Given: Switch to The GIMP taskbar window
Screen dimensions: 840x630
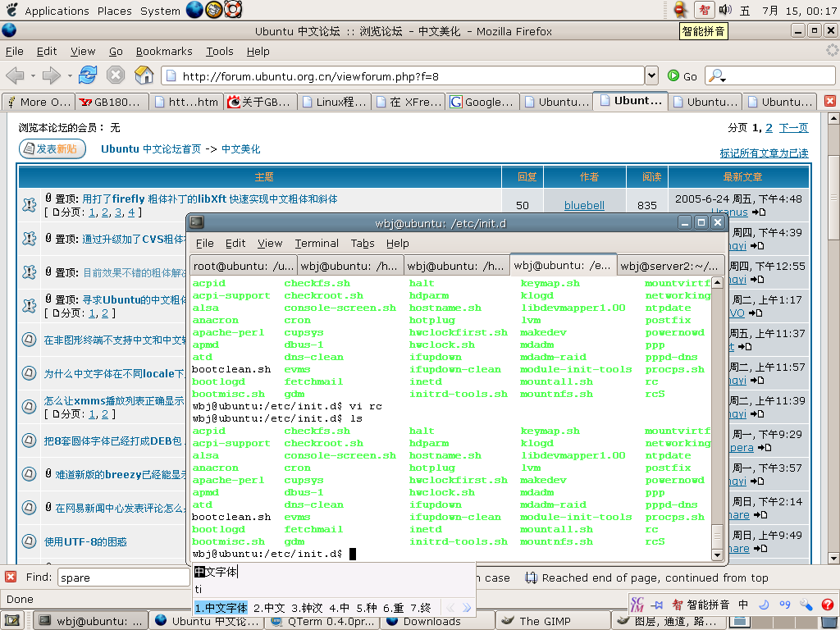Looking at the screenshot, I should tap(551, 622).
